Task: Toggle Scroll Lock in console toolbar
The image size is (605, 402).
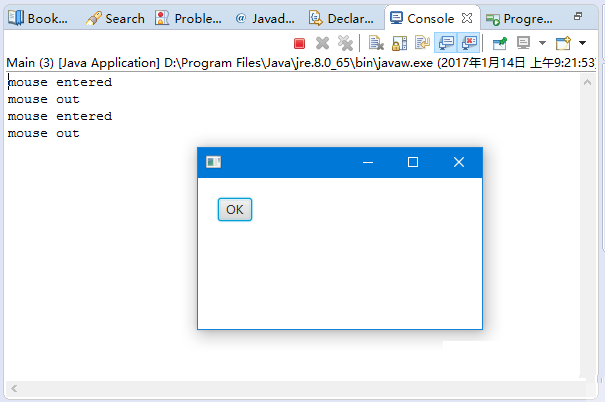Action: click(x=398, y=43)
